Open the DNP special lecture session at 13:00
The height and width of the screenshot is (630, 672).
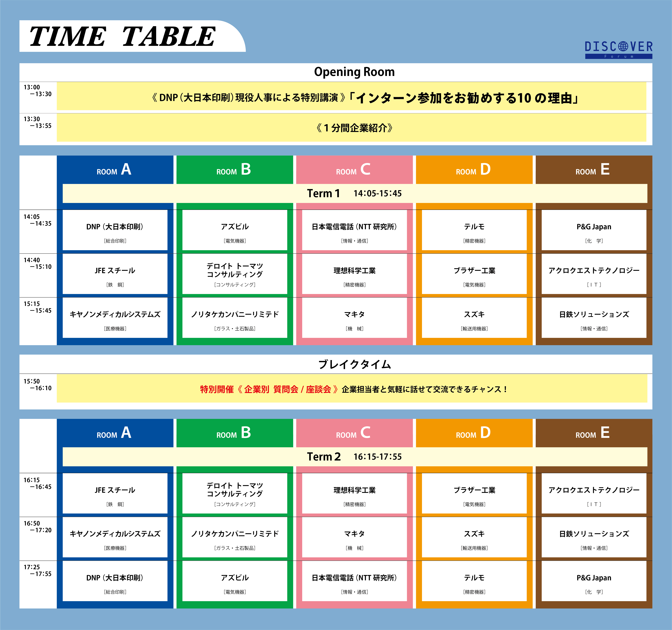point(352,96)
